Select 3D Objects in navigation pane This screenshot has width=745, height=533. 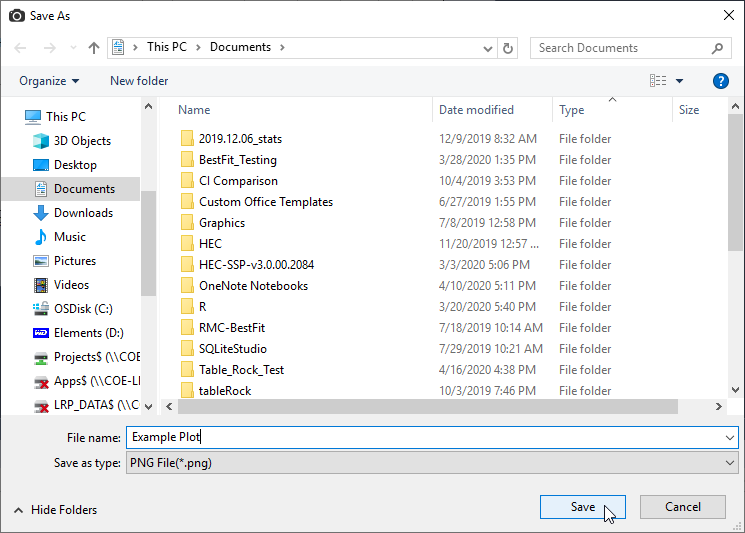(x=82, y=141)
